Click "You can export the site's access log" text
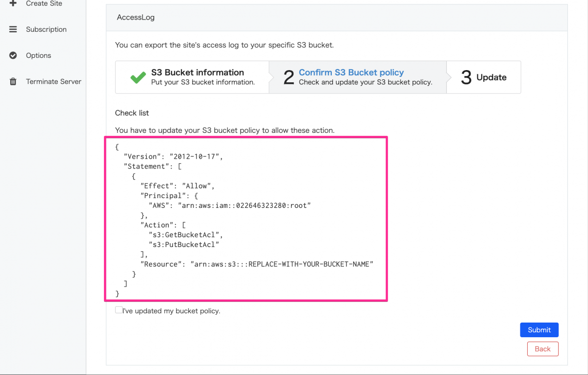588x375 pixels. 224,45
